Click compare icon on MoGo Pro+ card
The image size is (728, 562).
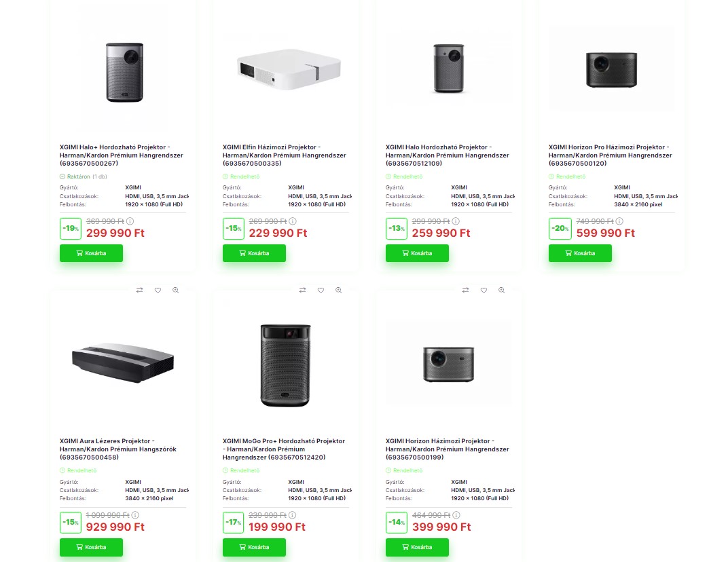[302, 290]
